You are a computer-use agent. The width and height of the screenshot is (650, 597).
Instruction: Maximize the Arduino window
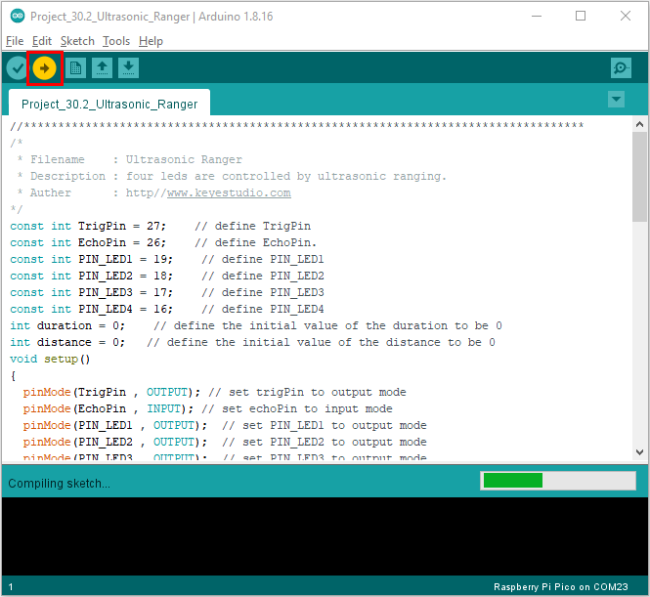click(x=581, y=16)
